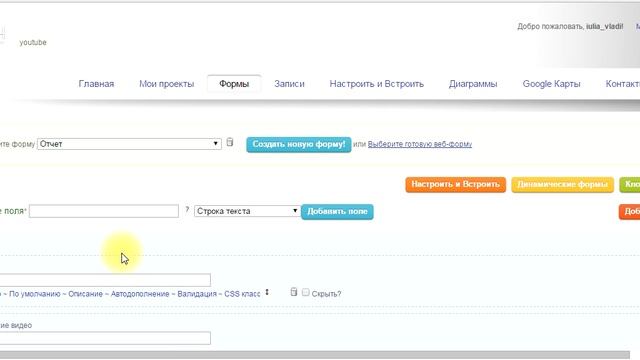640x360 pixels.
Task: Click the Создать новую форму! button
Action: 299,144
